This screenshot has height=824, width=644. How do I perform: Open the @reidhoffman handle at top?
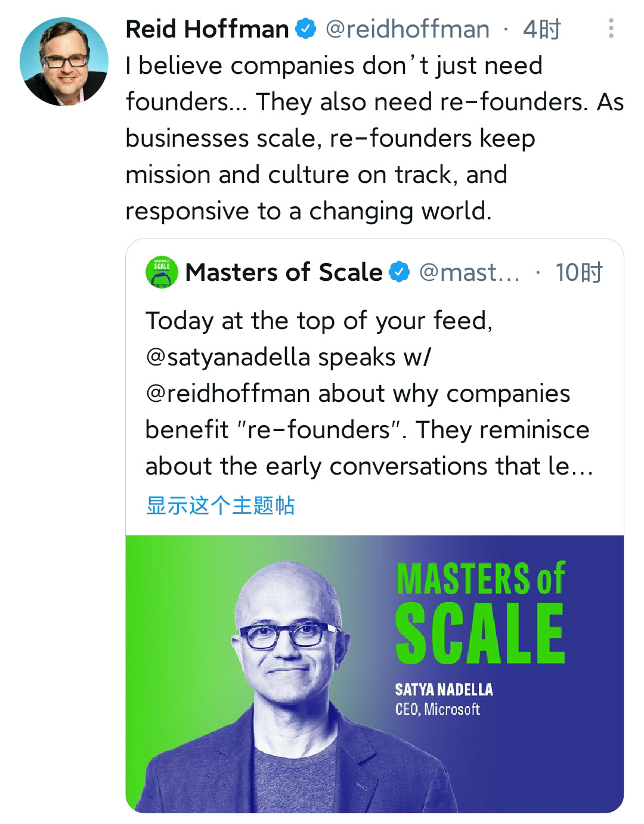407,29
